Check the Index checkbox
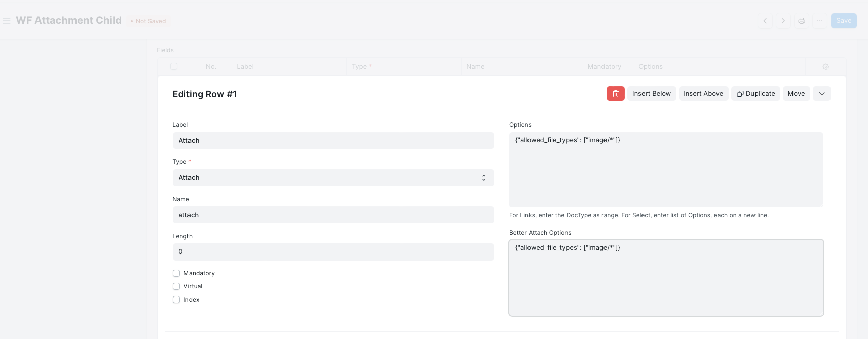The width and height of the screenshot is (868, 339). click(176, 300)
